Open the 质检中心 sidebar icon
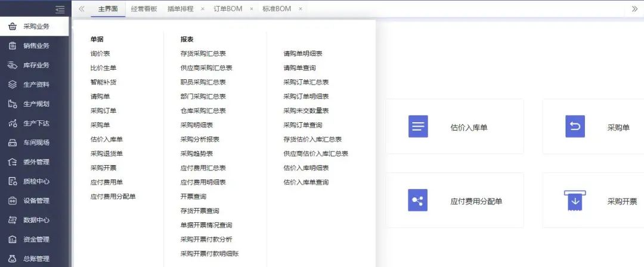Screen dimensions: 644x267 click(x=12, y=181)
